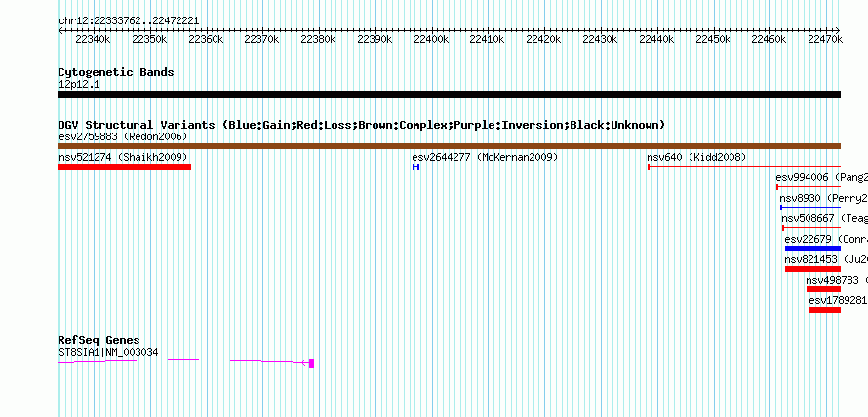Click the small blue esv2644277 gain marker
Viewport: 868px width, 417px height.
coord(415,167)
